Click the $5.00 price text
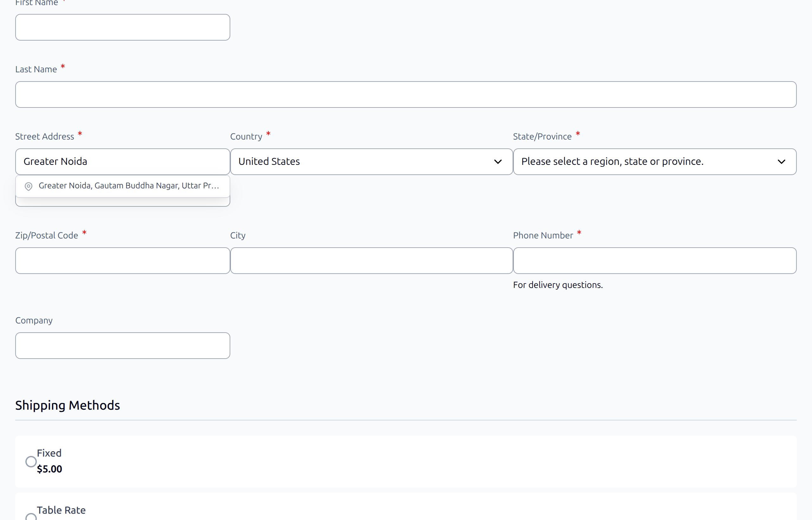The width and height of the screenshot is (812, 520). pos(50,469)
